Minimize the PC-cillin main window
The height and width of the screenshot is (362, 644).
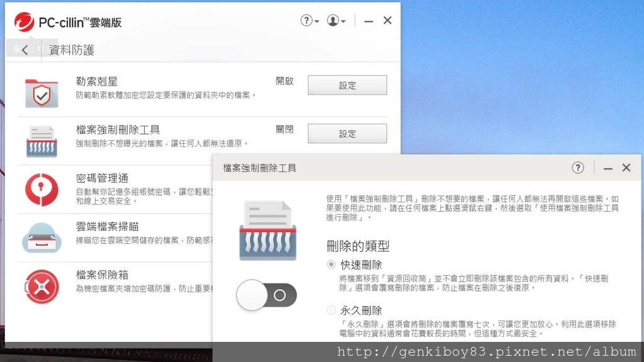(369, 21)
